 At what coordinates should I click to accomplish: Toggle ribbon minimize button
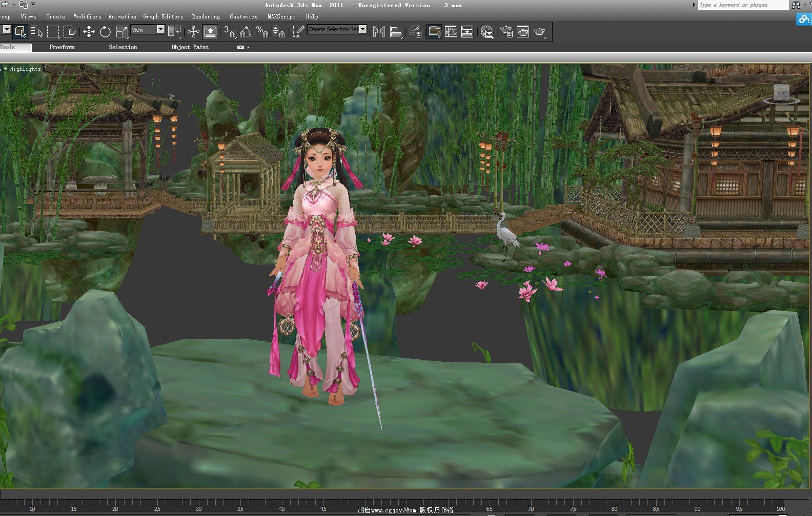[240, 47]
